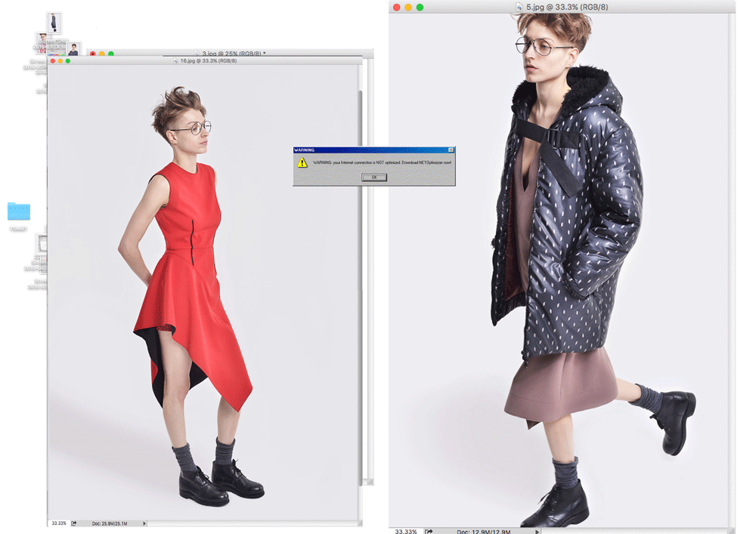Click the document icon beside 3.jpg title
This screenshot has width=756, height=534.
click(197, 54)
